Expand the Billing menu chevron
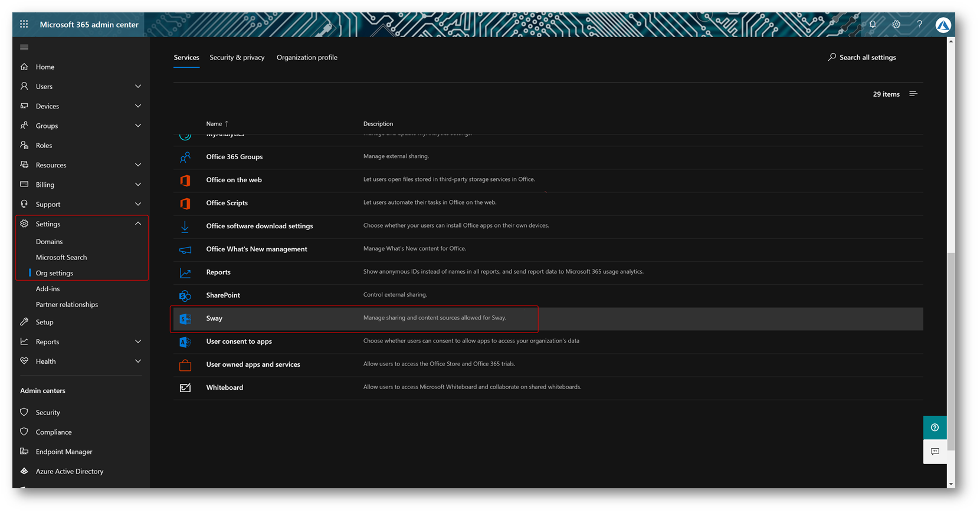 click(138, 185)
